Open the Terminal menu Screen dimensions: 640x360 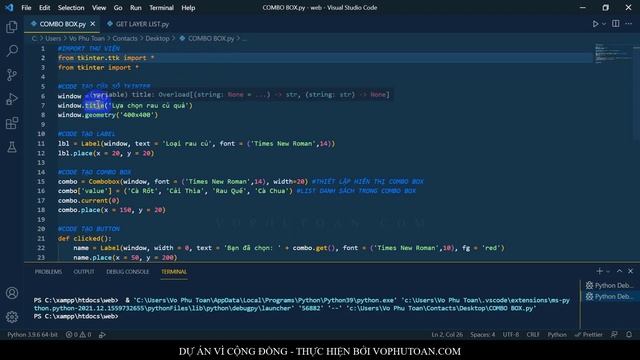[x=161, y=8]
